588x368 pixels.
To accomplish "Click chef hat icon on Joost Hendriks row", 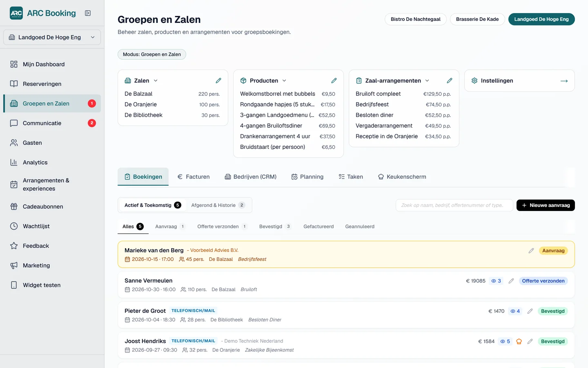I will pyautogui.click(x=519, y=341).
